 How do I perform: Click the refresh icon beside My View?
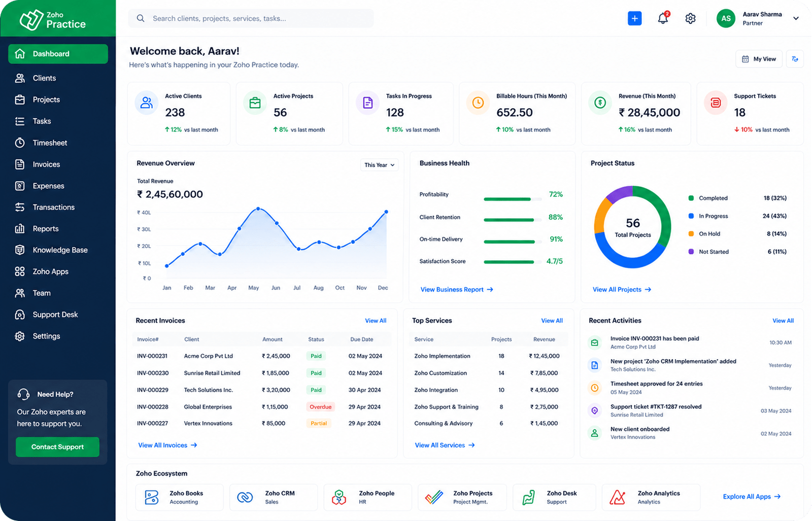(x=795, y=59)
